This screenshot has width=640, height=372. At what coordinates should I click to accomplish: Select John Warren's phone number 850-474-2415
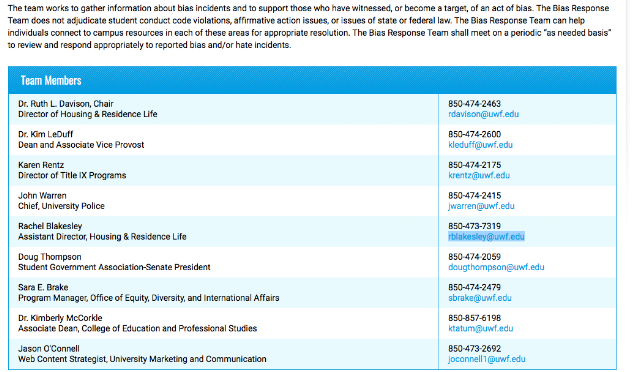[474, 196]
